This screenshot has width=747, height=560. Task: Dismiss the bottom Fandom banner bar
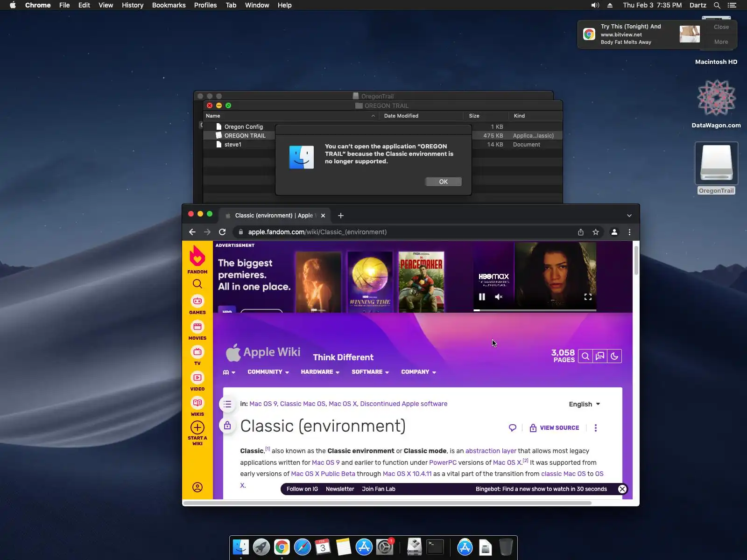coord(622,489)
